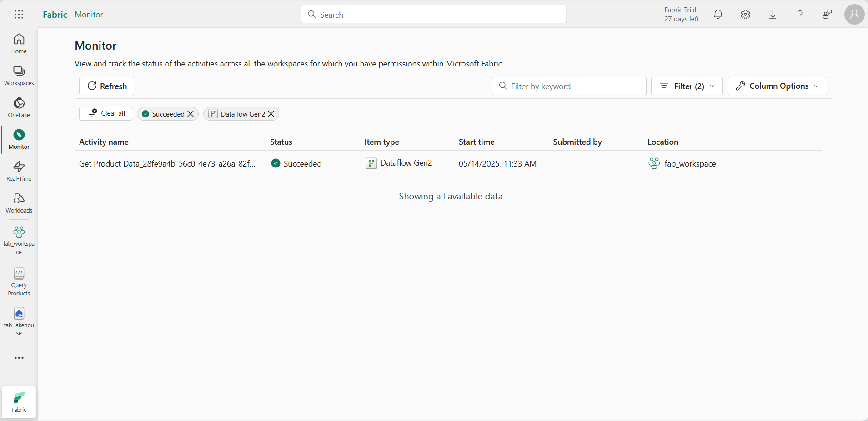868x421 pixels.
Task: Click the Fabric brand link
Action: pos(55,15)
